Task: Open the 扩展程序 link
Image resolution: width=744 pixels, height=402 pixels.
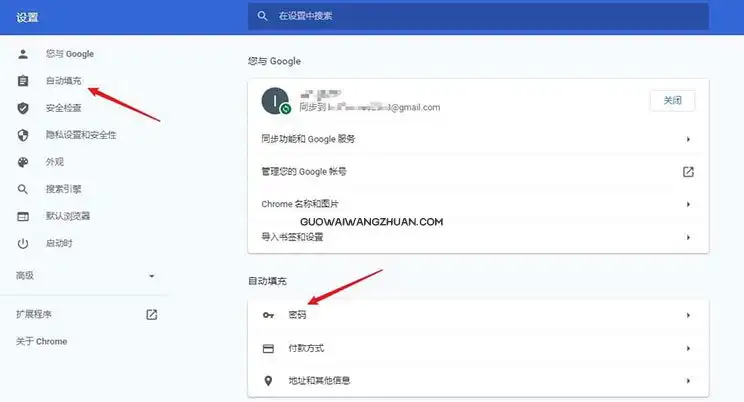Action: 34,314
